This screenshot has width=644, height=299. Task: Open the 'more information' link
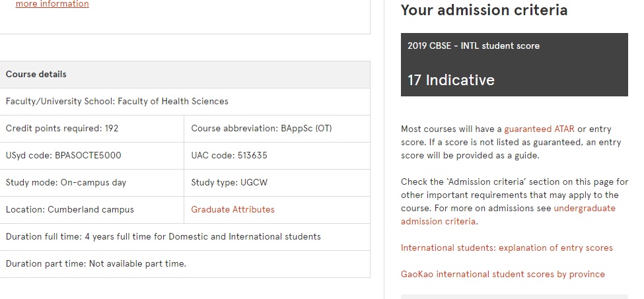coord(52,5)
